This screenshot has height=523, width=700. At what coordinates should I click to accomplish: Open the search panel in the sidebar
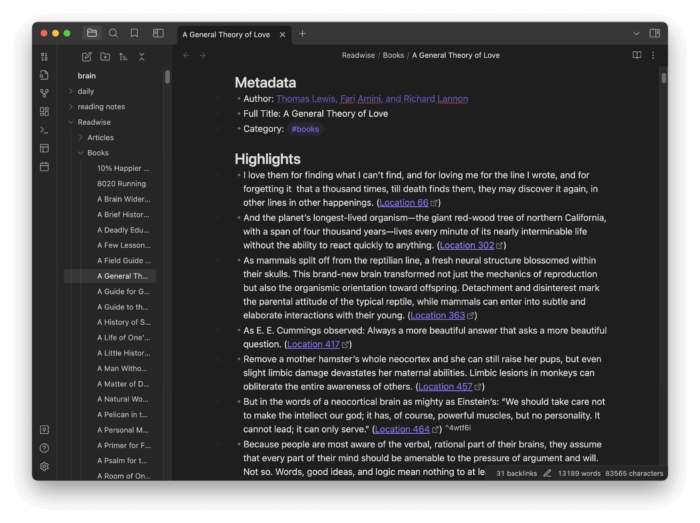(x=113, y=33)
